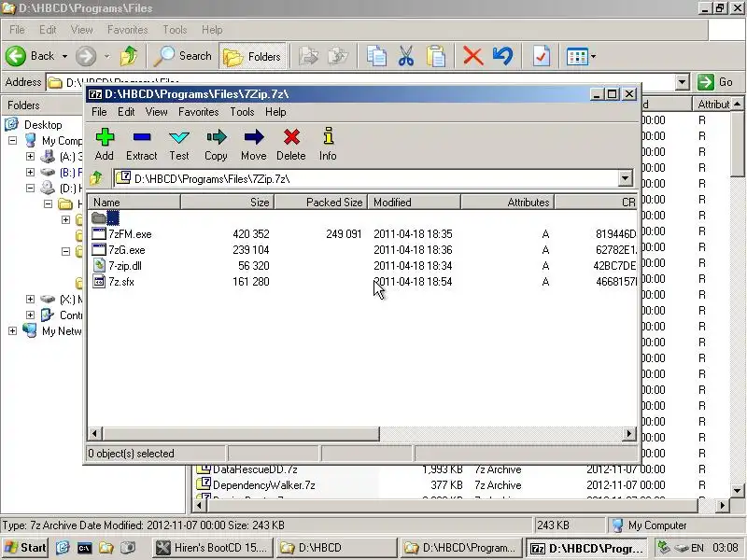Select DataRescueDD.7z in Explorer list
This screenshot has height=560, width=747.
point(255,469)
